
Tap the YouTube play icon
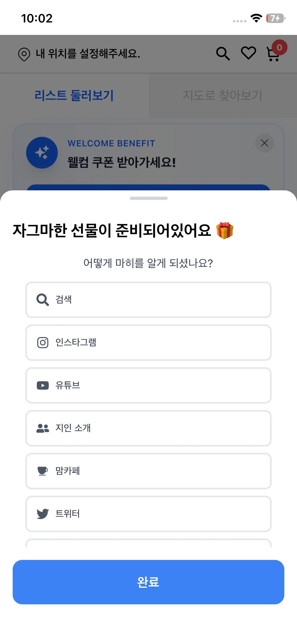click(x=43, y=385)
